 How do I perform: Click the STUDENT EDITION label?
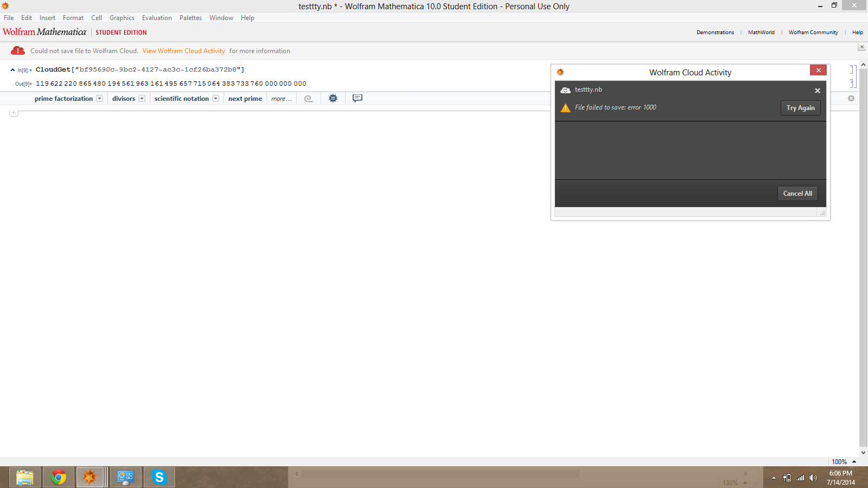click(x=121, y=33)
